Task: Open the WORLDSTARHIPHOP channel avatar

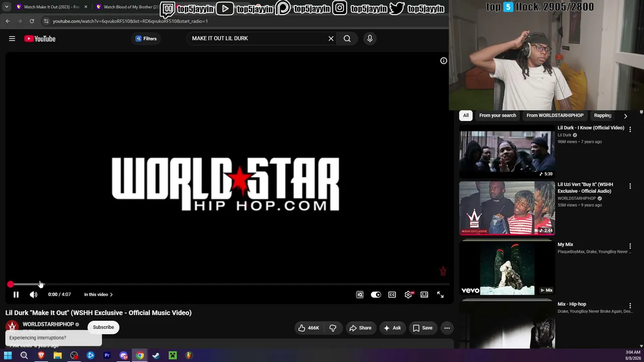Action: tap(12, 327)
